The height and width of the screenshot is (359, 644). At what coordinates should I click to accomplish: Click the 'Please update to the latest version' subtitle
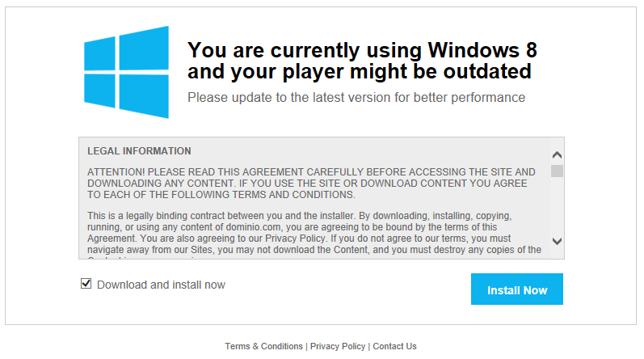(x=356, y=97)
